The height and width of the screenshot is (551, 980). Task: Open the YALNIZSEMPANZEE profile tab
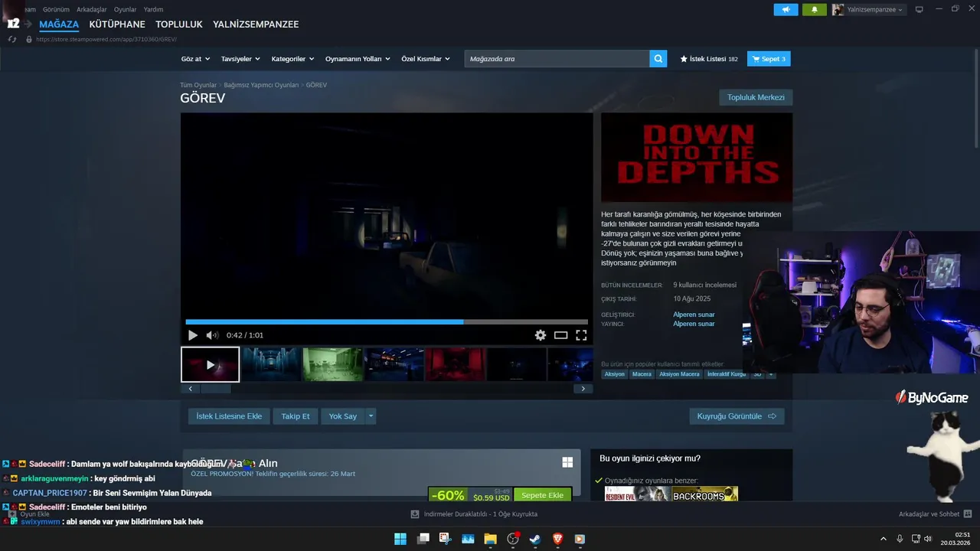tap(256, 24)
